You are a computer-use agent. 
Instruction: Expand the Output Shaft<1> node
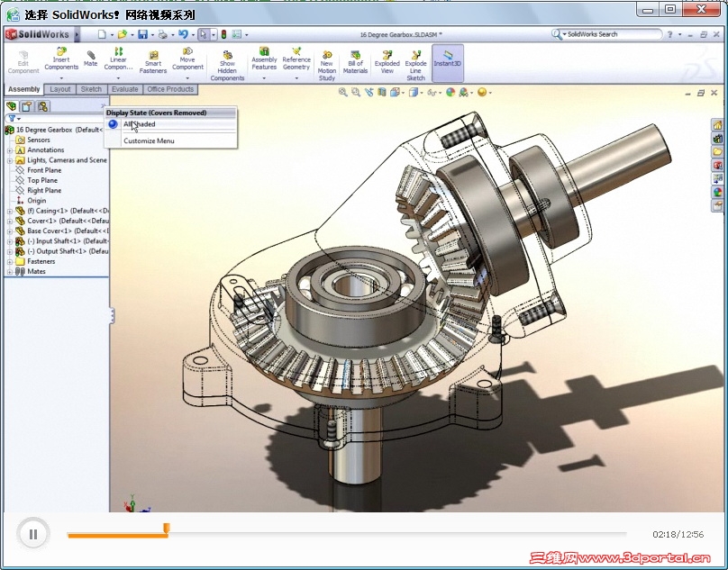[10, 252]
